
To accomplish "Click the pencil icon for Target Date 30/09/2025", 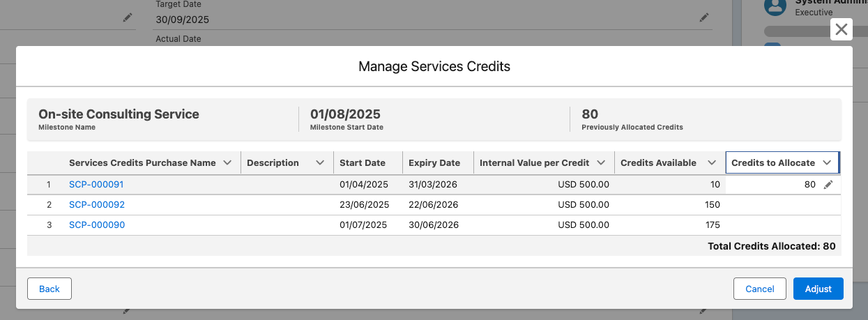I will coord(705,18).
